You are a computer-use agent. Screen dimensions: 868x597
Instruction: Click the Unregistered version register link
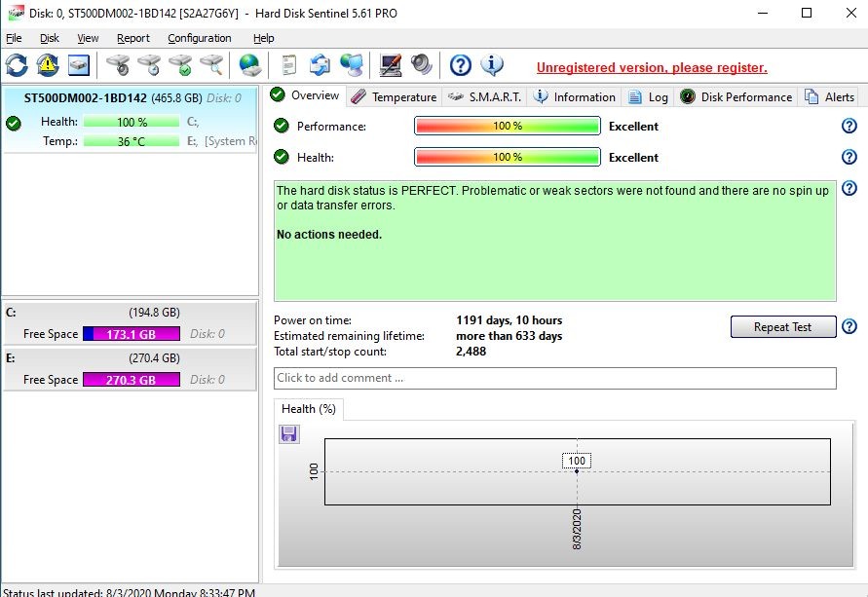coord(652,67)
